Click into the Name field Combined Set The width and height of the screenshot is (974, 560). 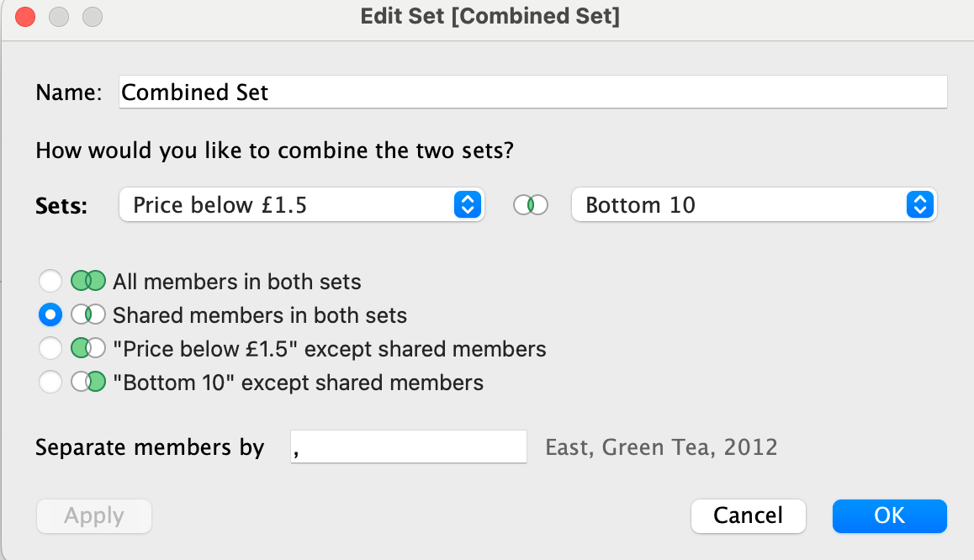(x=533, y=92)
